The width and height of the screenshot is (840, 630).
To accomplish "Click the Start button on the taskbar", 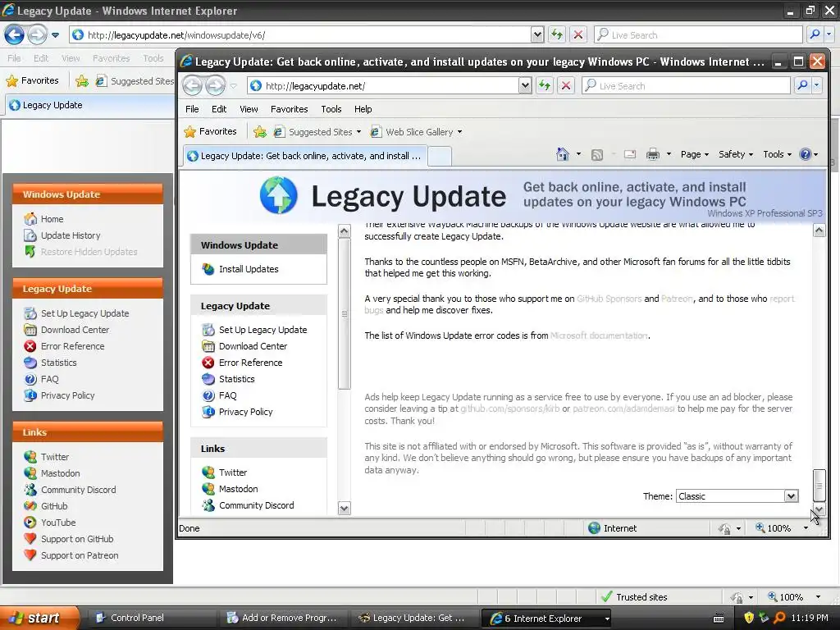I will pyautogui.click(x=39, y=619).
